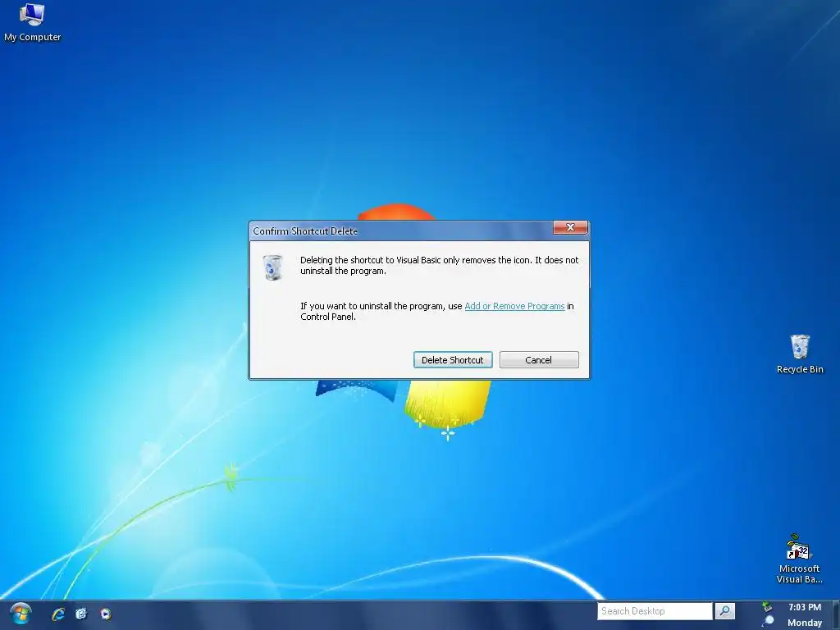Launch Internet Explorer from quick launch
The image size is (840, 630).
point(58,614)
